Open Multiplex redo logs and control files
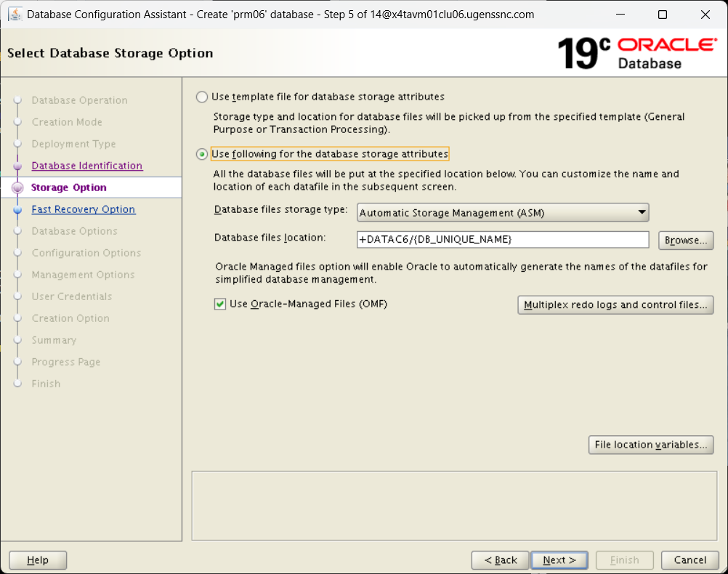728x574 pixels. point(615,305)
